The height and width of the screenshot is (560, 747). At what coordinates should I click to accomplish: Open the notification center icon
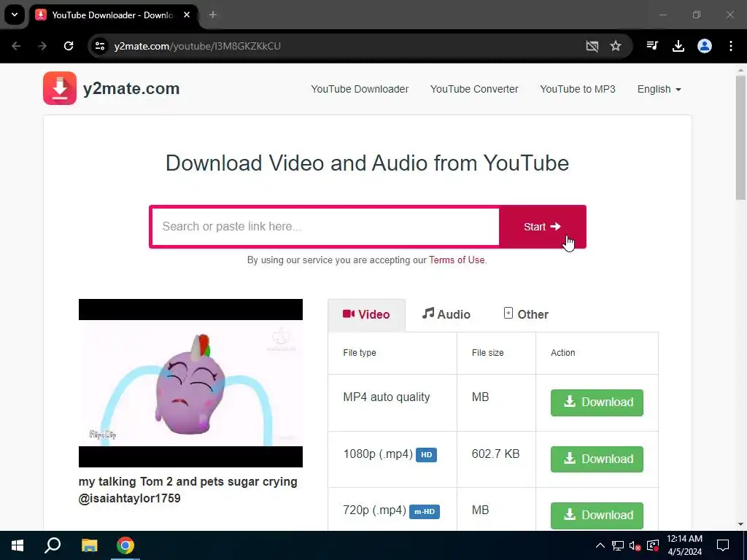(x=723, y=545)
